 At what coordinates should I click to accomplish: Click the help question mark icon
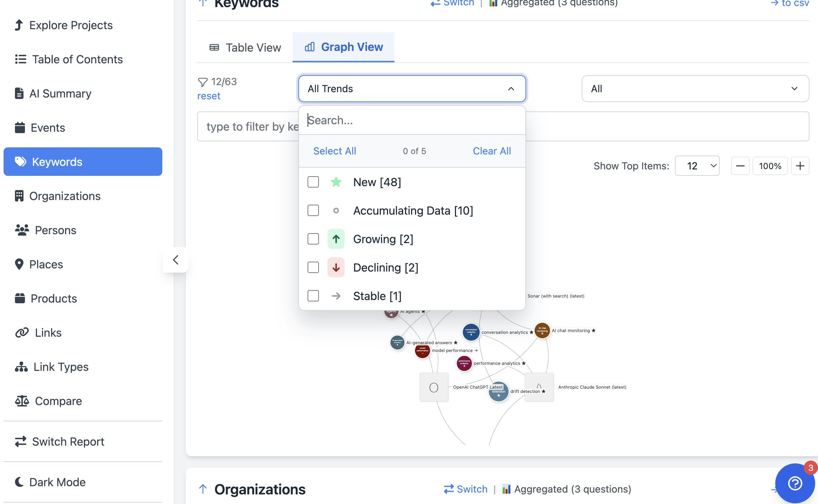795,483
